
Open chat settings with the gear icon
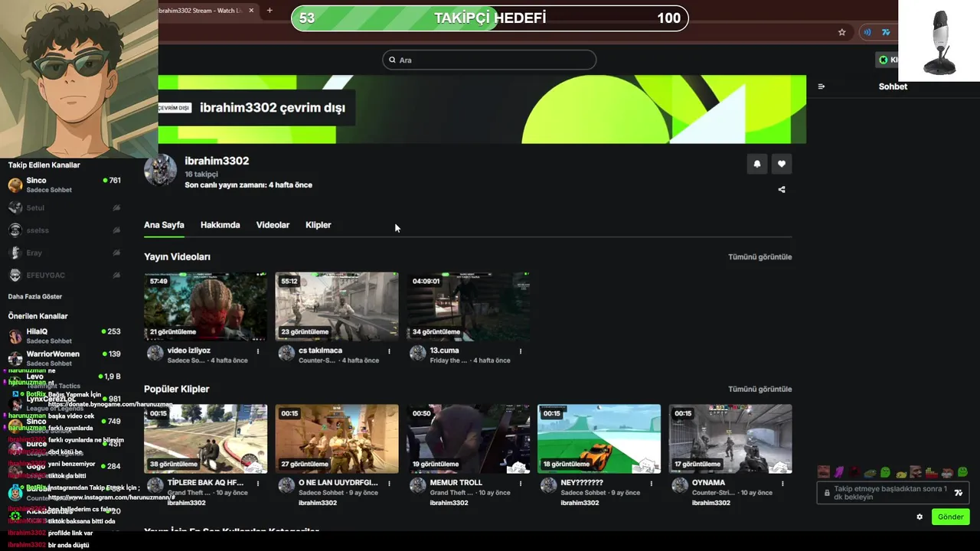point(920,517)
